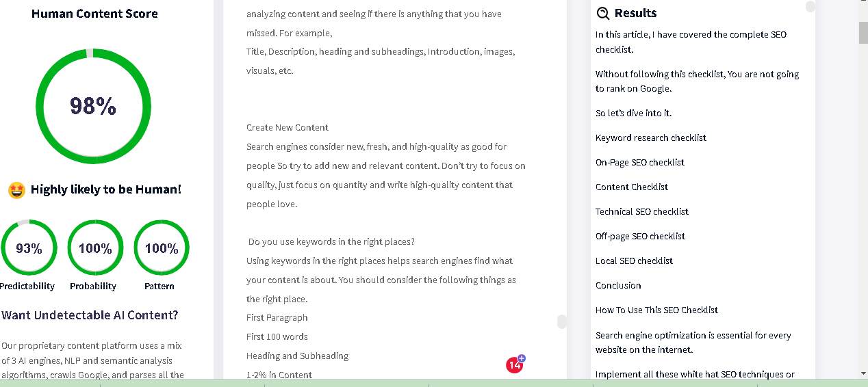Click the Want Undetectable AI Content heading

pyautogui.click(x=90, y=315)
